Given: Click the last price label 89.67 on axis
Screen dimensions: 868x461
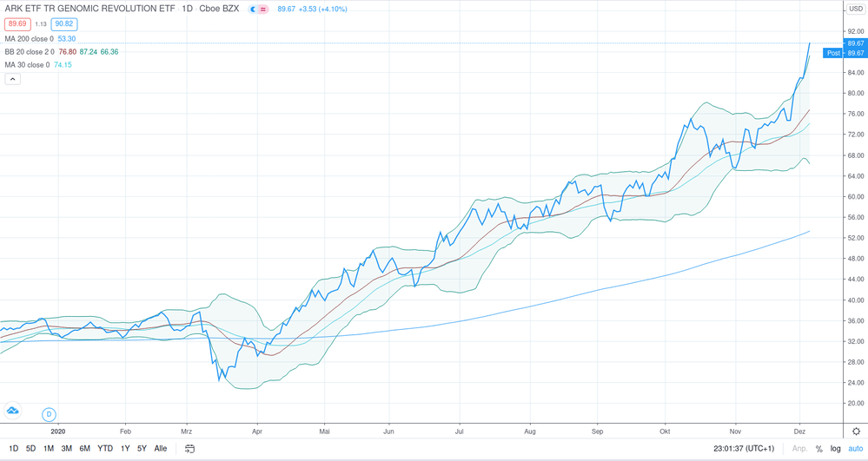Looking at the screenshot, I should point(855,43).
